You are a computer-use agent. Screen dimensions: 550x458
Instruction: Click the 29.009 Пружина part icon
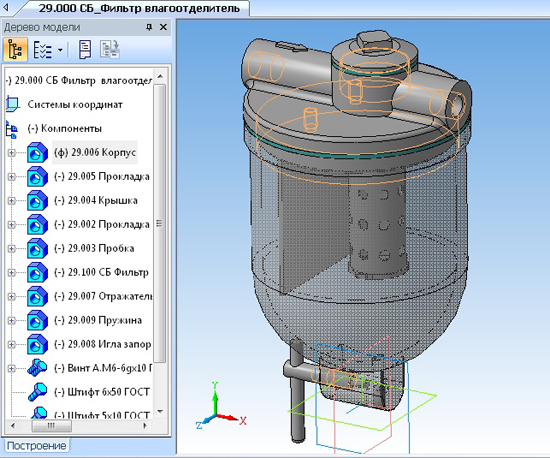[37, 320]
